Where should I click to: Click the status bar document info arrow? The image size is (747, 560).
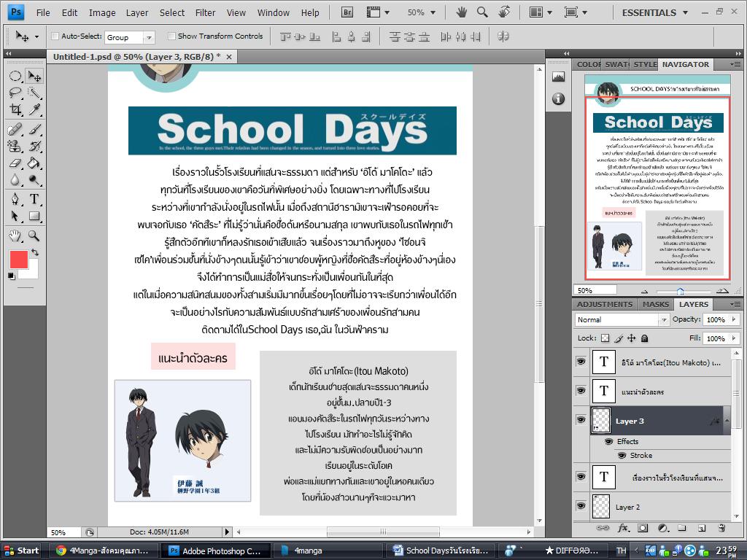pos(227,532)
